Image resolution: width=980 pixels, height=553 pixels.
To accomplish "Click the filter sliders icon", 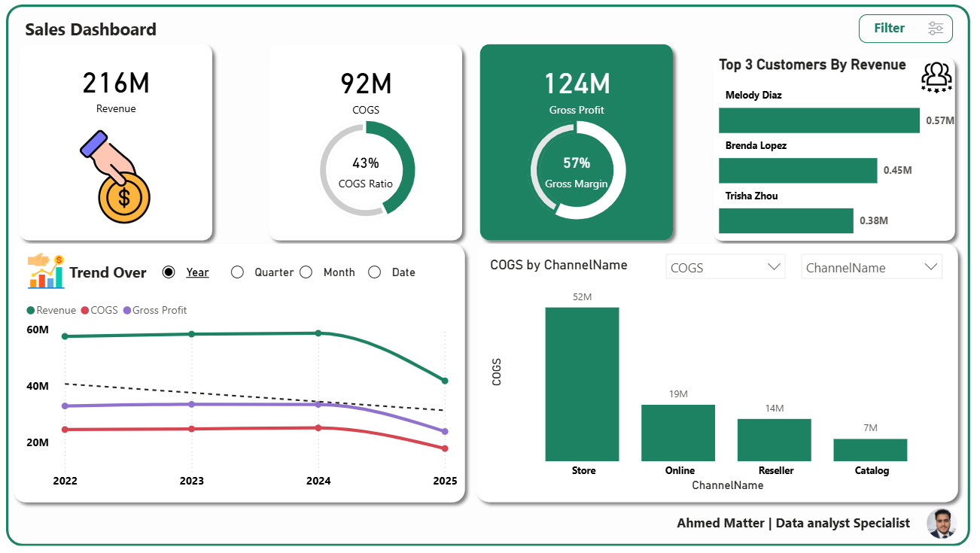I will click(x=936, y=29).
